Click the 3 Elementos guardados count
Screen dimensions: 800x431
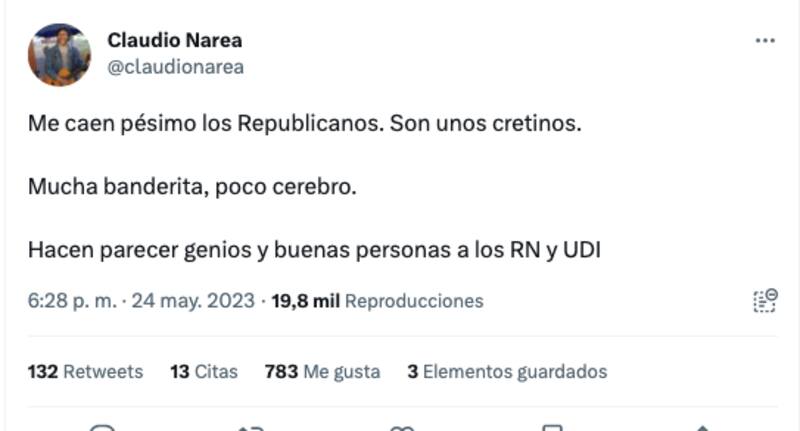pyautogui.click(x=507, y=372)
